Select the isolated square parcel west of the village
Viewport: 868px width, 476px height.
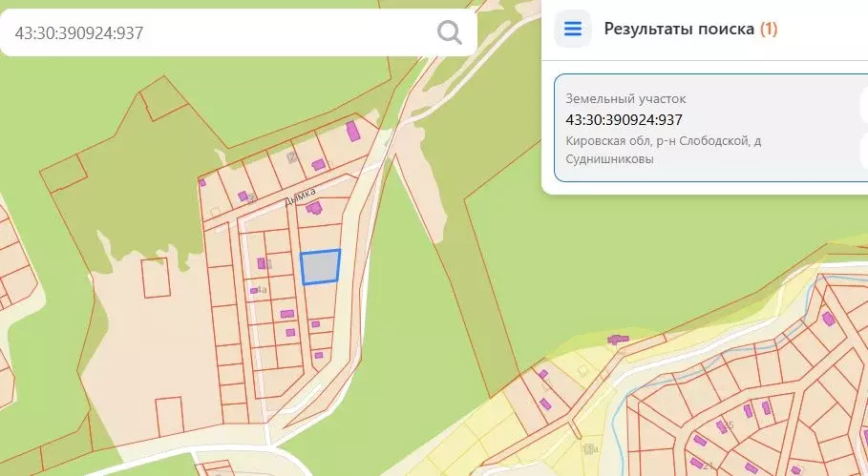[154, 277]
